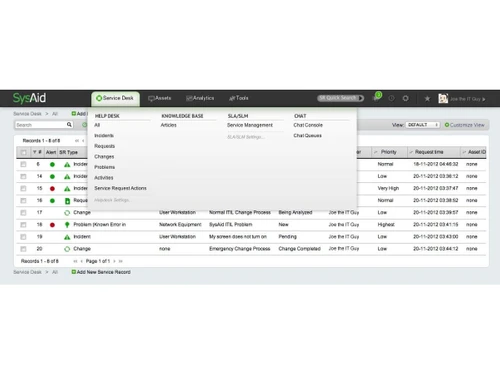Image resolution: width=500 pixels, height=375 pixels.
Task: Check the checkbox for record 16
Action: 23,201
